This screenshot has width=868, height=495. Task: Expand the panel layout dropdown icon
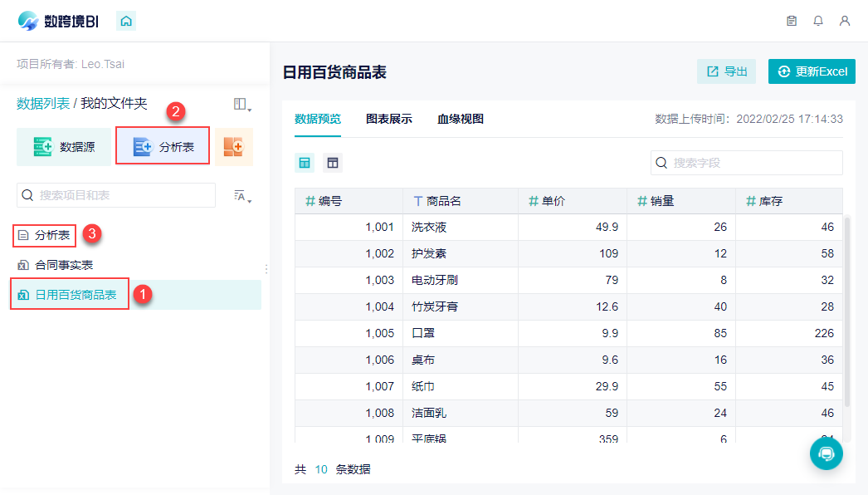coord(242,104)
